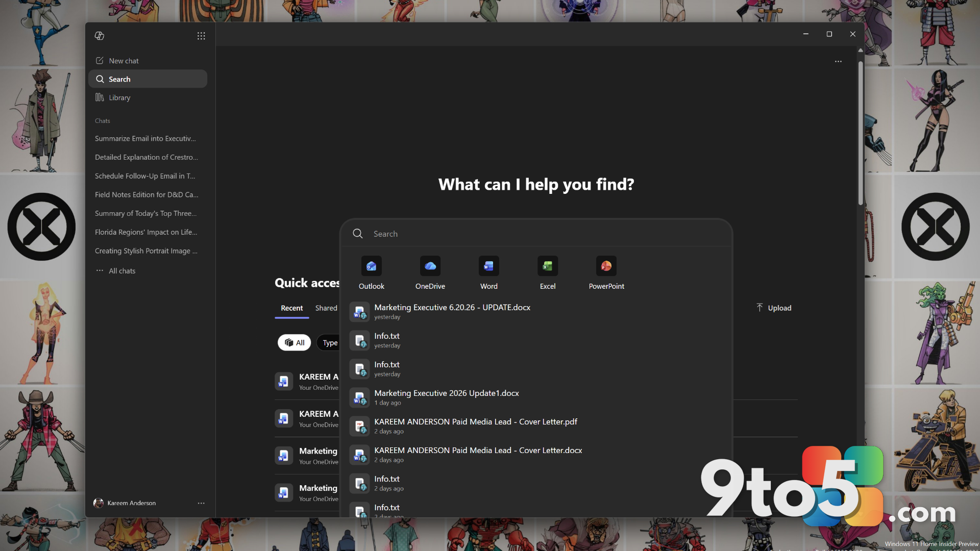Click the Library books icon

[100, 97]
